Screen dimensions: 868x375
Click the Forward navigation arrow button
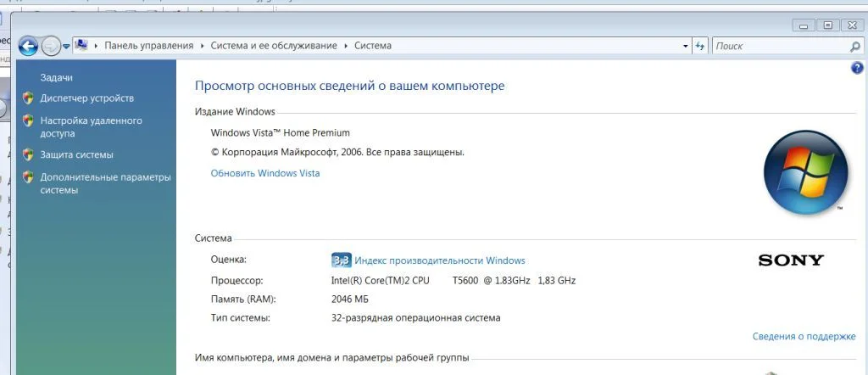click(50, 46)
